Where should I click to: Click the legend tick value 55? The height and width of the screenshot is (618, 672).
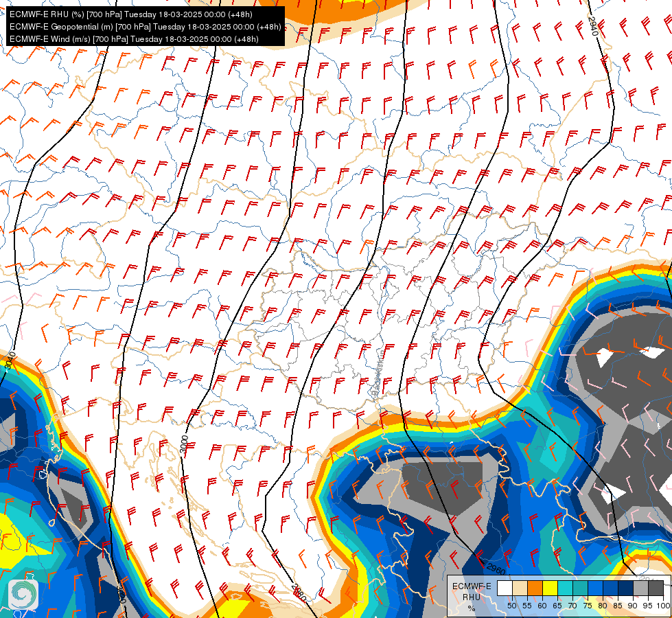[527, 606]
